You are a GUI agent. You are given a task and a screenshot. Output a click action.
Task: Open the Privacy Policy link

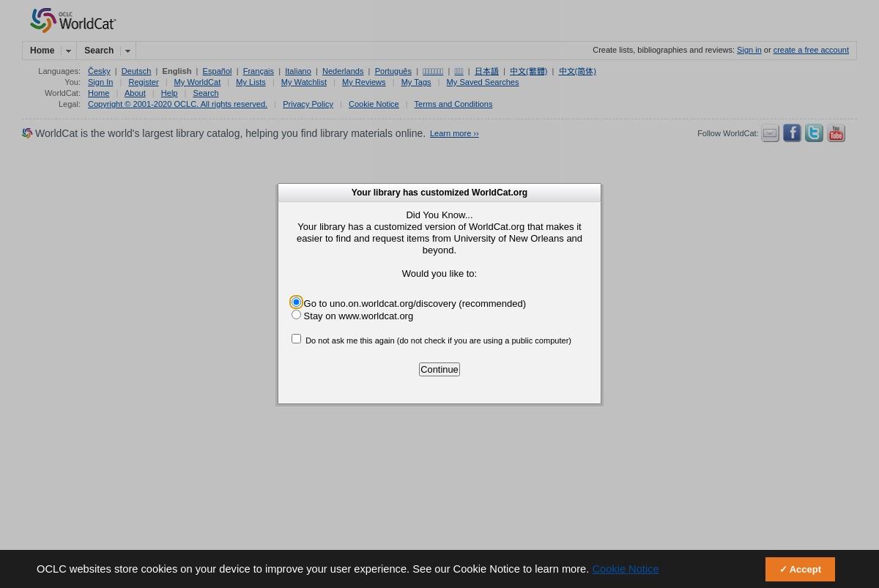coord(308,104)
